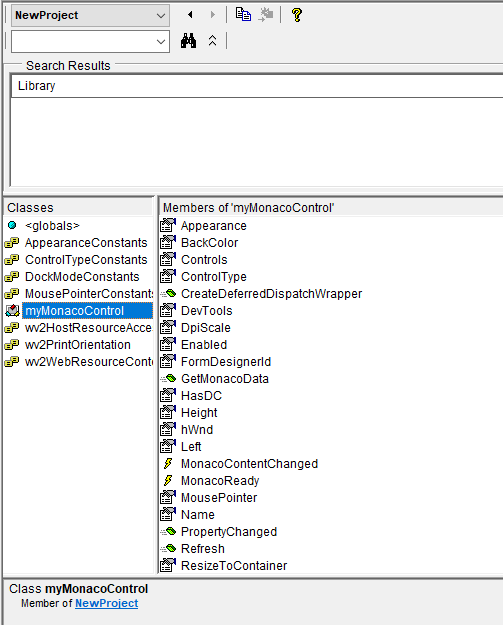Screen dimensions: 503x625
Task: Click property icon beside MousePointer
Action: point(168,497)
